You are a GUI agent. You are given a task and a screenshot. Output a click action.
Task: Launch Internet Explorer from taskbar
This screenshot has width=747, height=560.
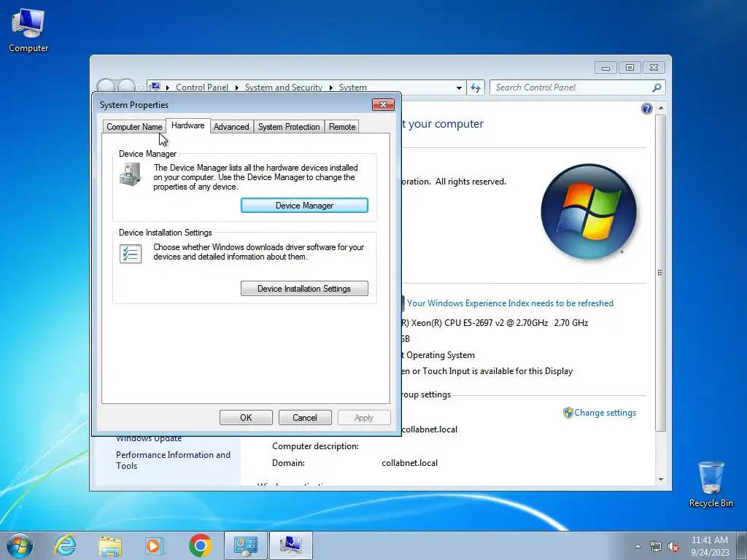pos(65,545)
